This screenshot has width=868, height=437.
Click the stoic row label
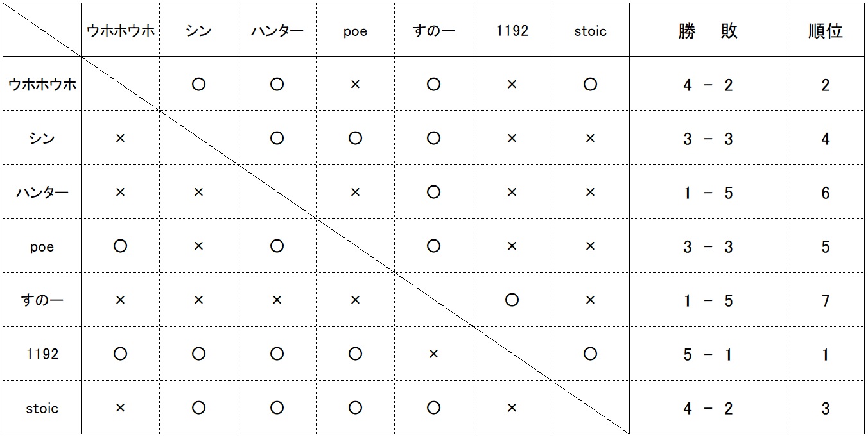[42, 408]
